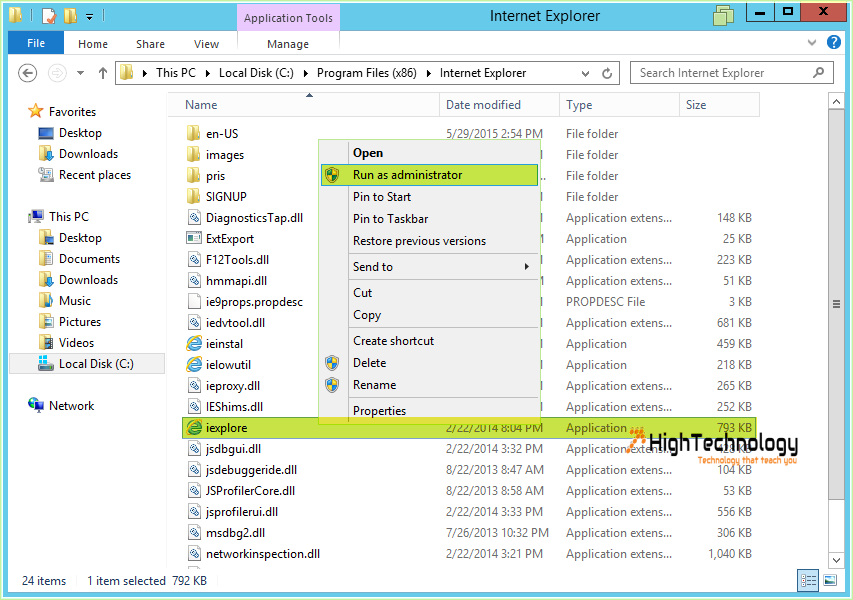The height and width of the screenshot is (600, 853).
Task: Choose Open in the context menu
Action: coord(429,153)
